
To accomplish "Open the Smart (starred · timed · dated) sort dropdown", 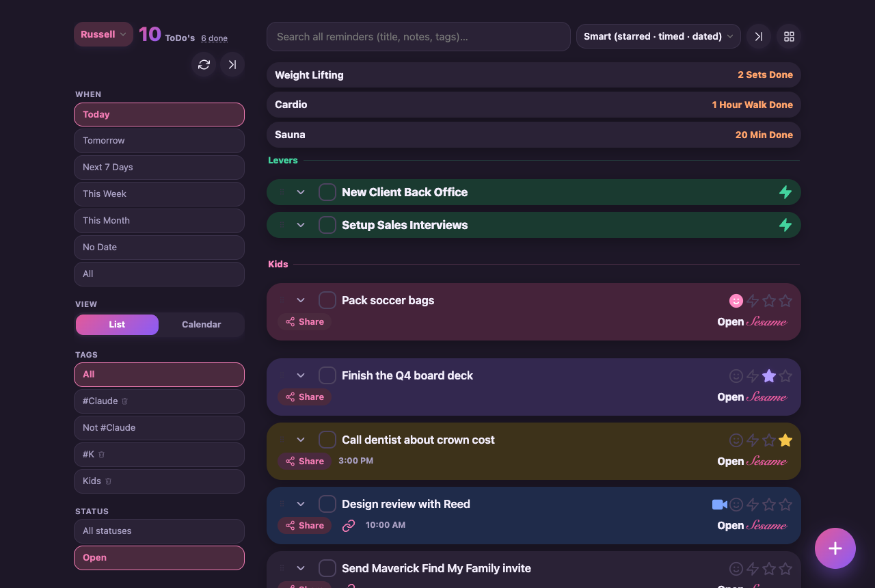I will pyautogui.click(x=659, y=36).
